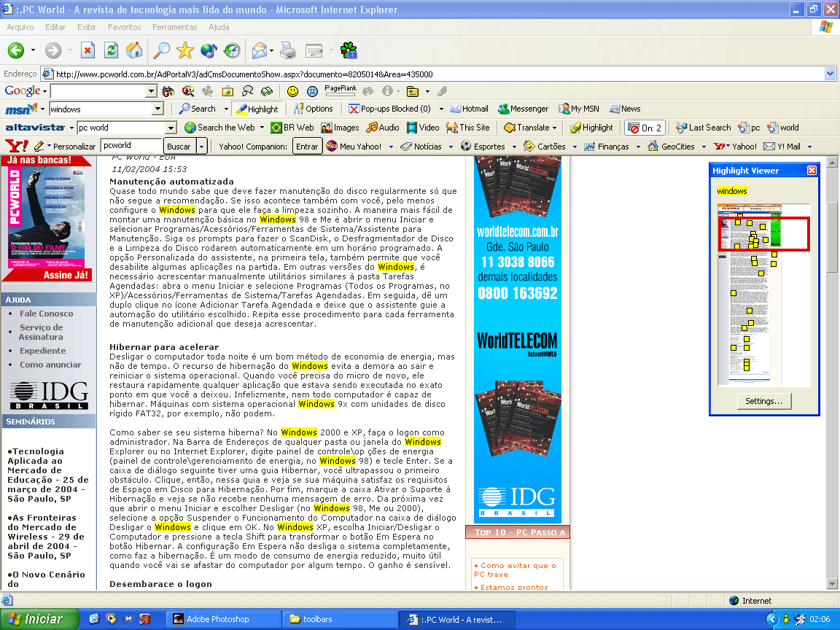The width and height of the screenshot is (840, 630).
Task: Click the Google image search icon
Action: (227, 92)
